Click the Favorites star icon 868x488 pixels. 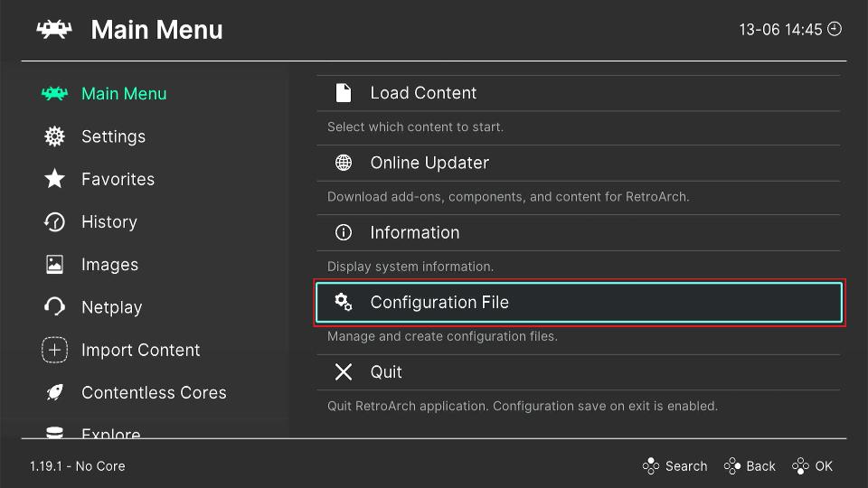coord(54,179)
